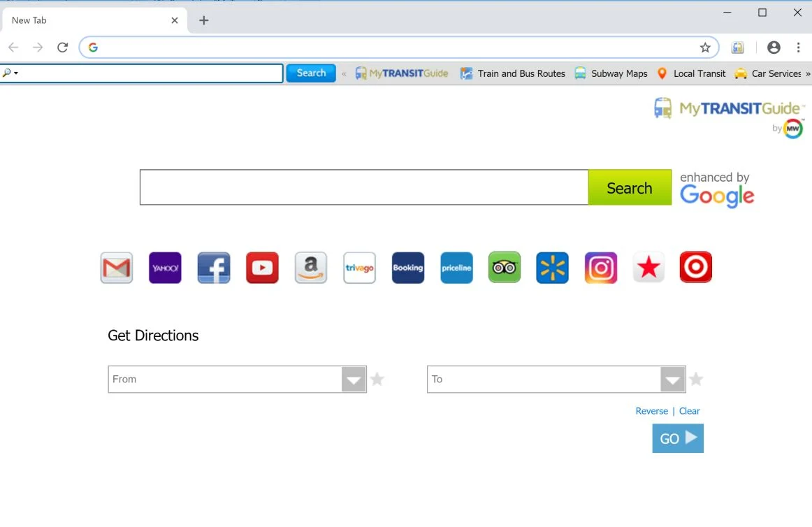The width and height of the screenshot is (812, 527).
Task: Open the YouTube shortcut icon
Action: tap(262, 268)
